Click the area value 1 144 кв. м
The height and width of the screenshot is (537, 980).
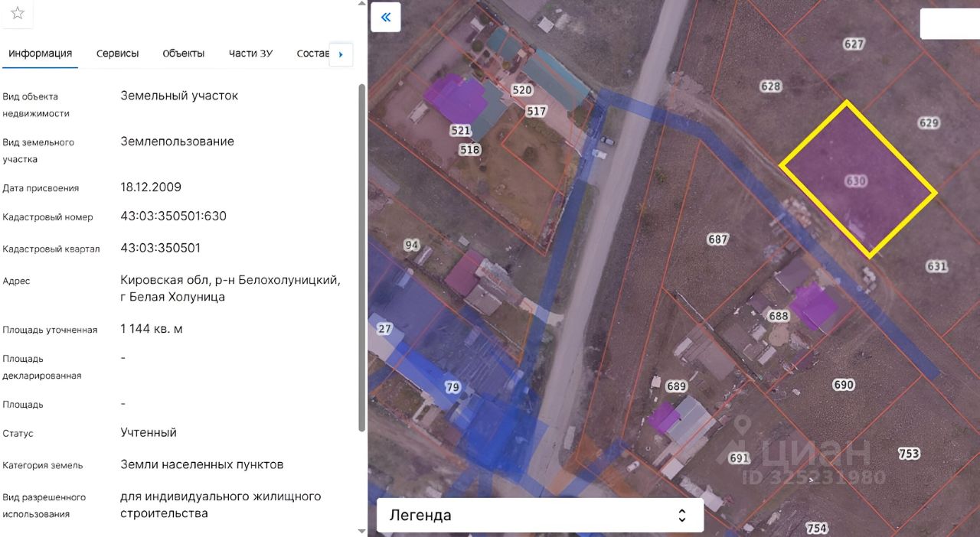click(x=151, y=329)
